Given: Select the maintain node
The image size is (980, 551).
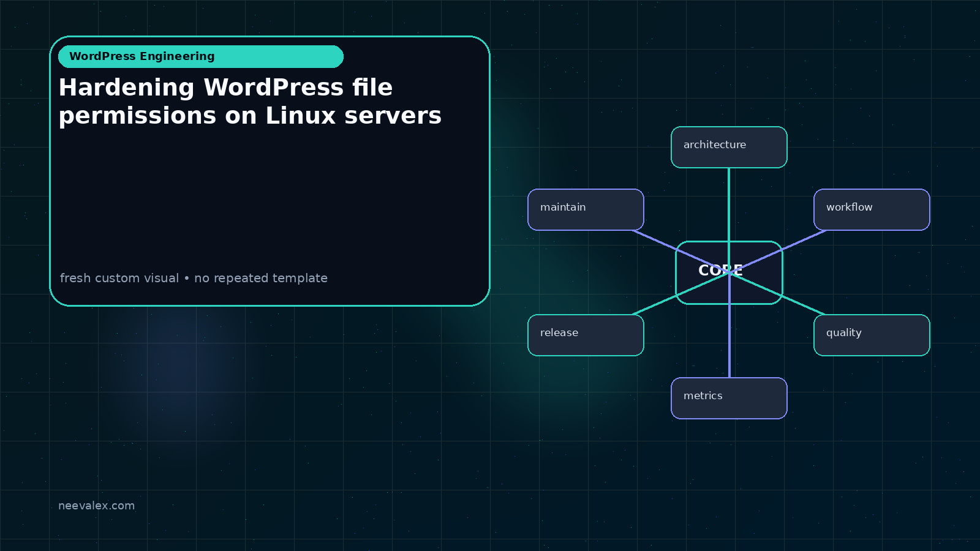Looking at the screenshot, I should click(x=586, y=209).
